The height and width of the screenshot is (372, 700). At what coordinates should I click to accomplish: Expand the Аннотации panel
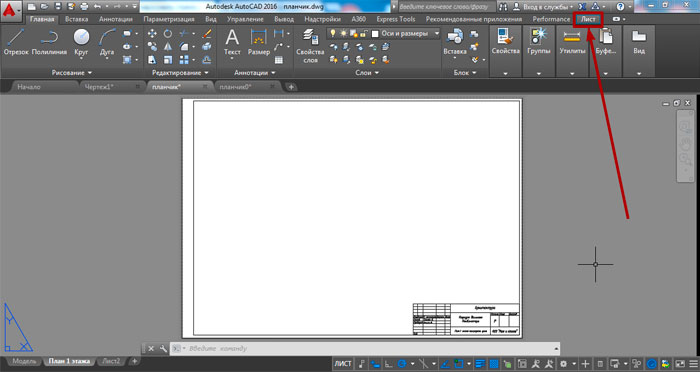tap(254, 72)
